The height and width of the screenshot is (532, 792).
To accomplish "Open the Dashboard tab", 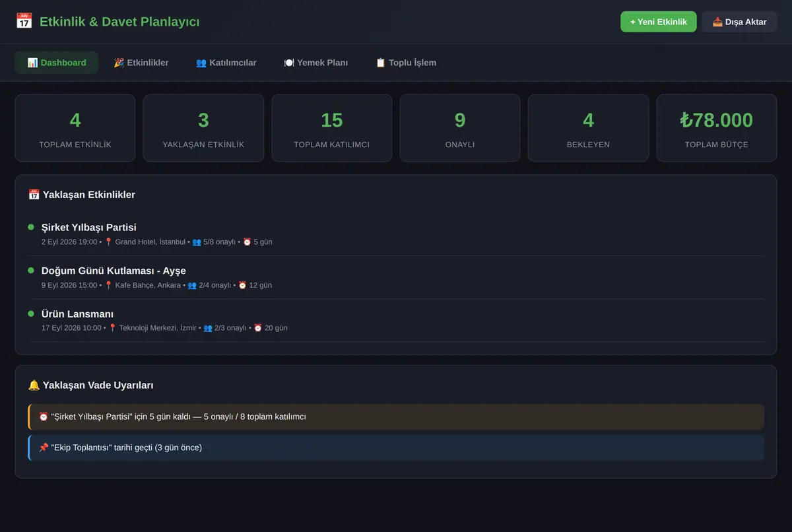I will pyautogui.click(x=57, y=63).
